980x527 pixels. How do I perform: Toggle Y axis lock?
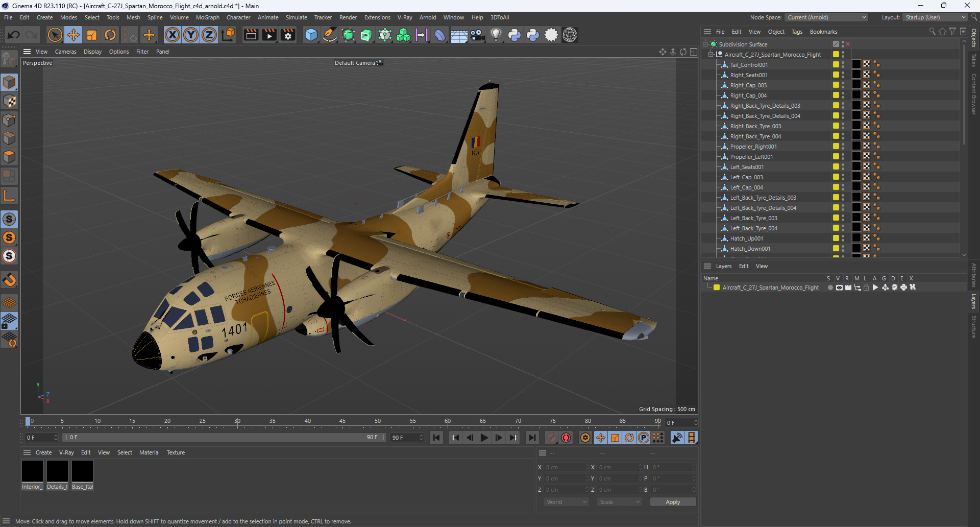click(x=191, y=35)
